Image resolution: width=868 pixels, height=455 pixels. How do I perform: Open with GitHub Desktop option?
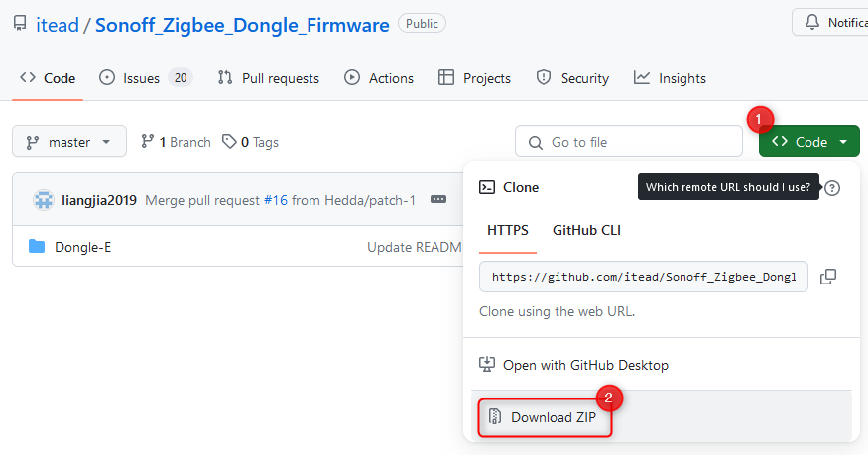[x=574, y=365]
